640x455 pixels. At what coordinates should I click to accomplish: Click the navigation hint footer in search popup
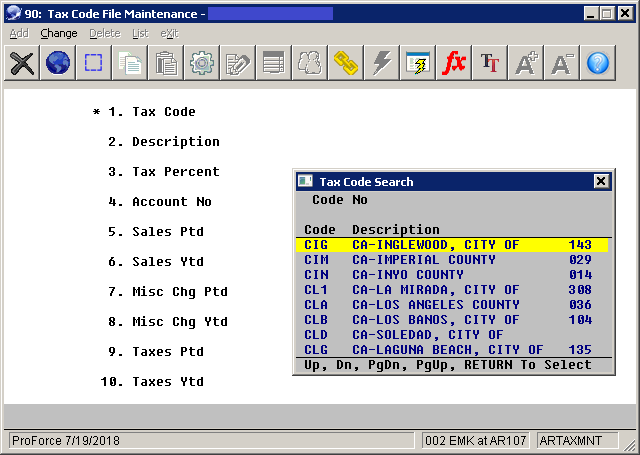click(448, 365)
